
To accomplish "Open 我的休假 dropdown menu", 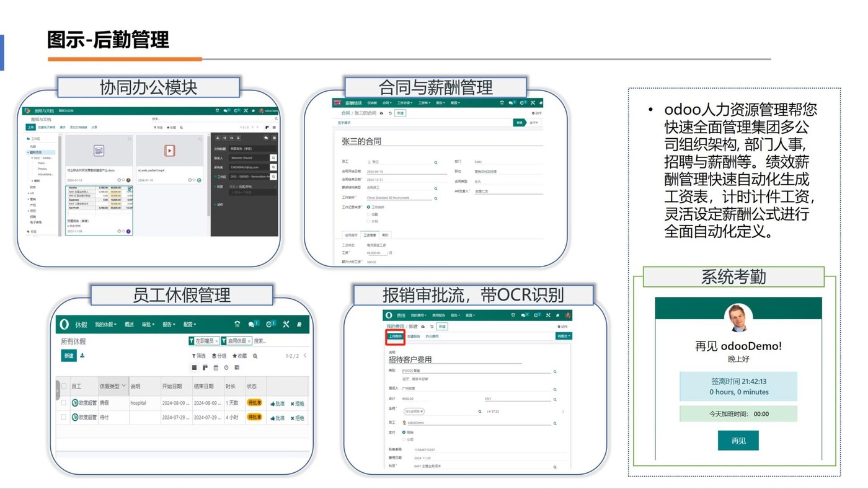I will pos(106,324).
